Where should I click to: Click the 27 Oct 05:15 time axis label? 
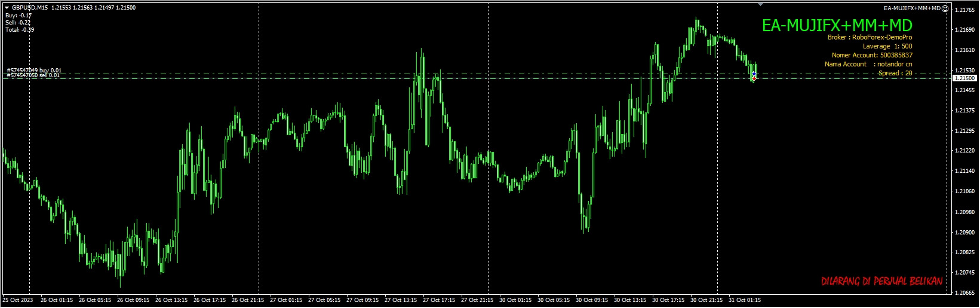pyautogui.click(x=324, y=300)
